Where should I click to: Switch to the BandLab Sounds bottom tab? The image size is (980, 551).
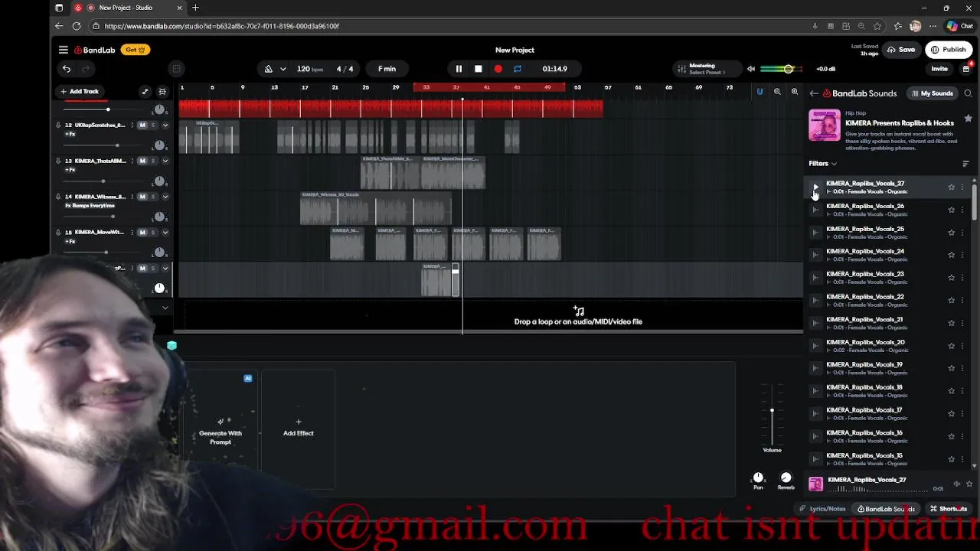click(x=886, y=509)
